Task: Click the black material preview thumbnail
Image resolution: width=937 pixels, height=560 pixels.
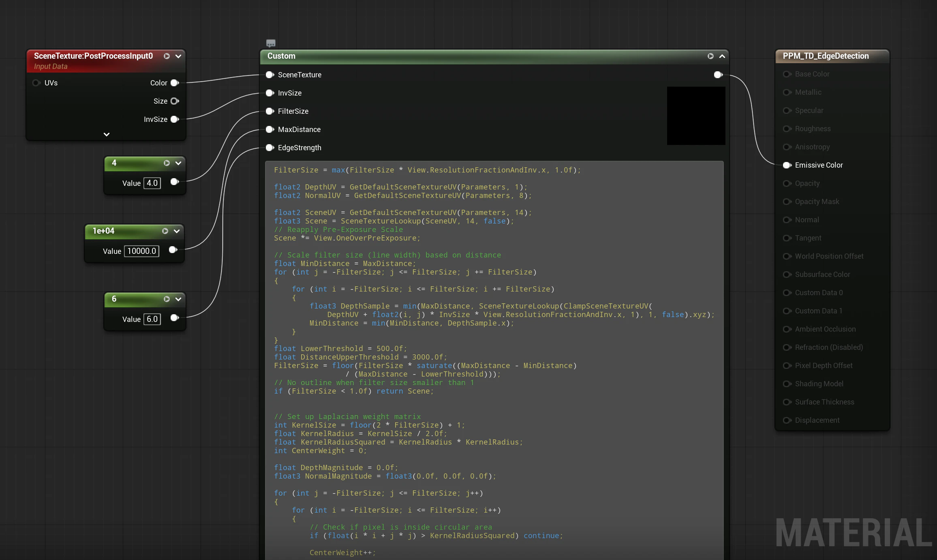Action: pos(695,116)
